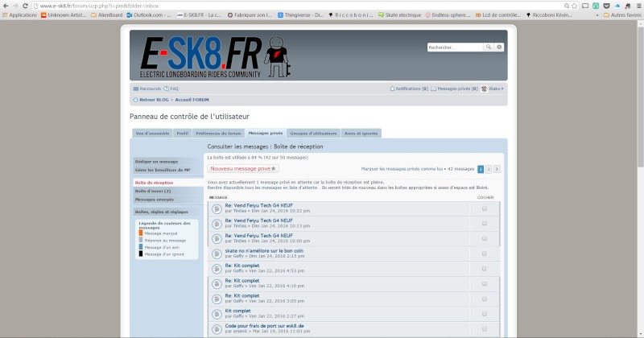Click orange Message marqué legend swatch
Viewport: 644px width, 338px height.
click(140, 233)
